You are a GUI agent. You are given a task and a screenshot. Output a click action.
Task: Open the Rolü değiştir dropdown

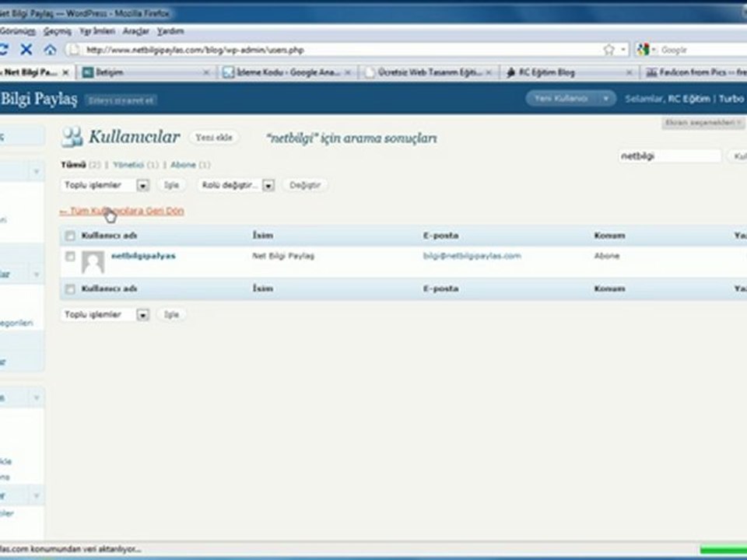pos(237,185)
